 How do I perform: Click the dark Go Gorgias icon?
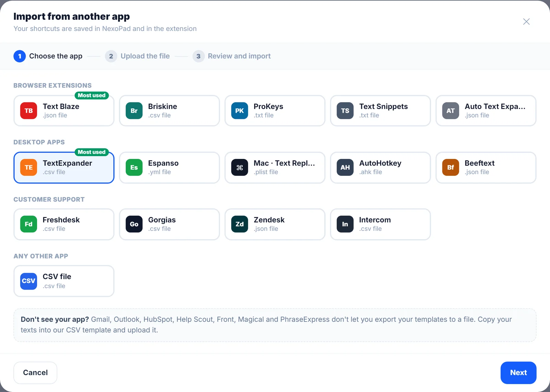(134, 224)
